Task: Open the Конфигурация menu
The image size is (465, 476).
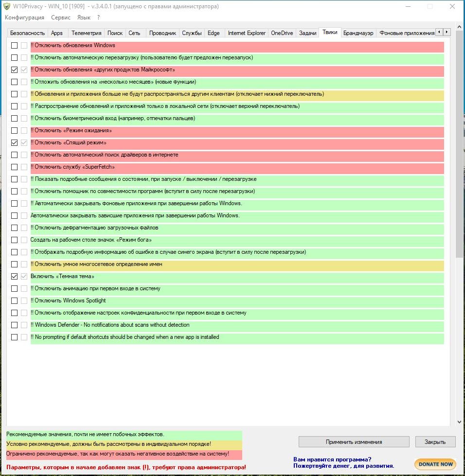Action: click(x=24, y=18)
